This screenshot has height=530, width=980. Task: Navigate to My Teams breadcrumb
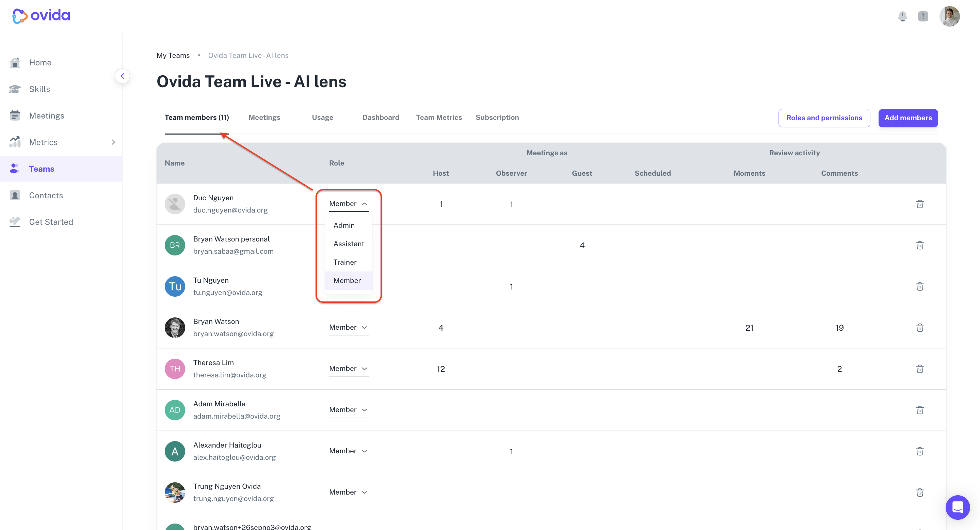173,56
